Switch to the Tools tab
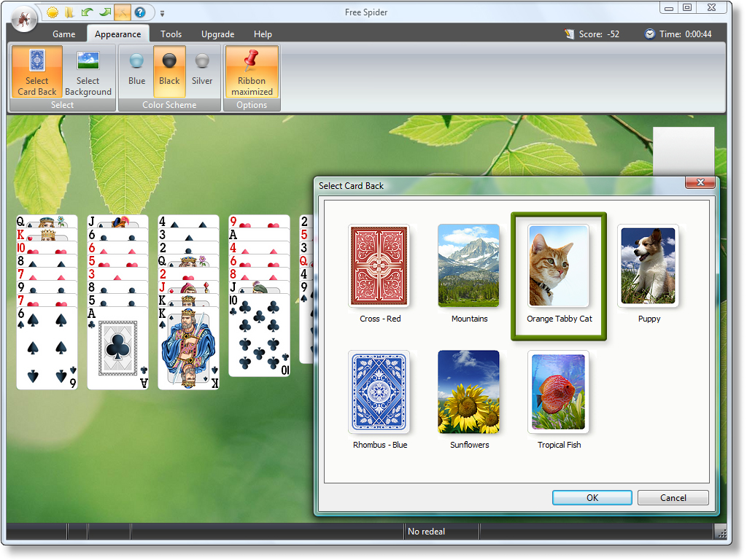 coord(171,34)
